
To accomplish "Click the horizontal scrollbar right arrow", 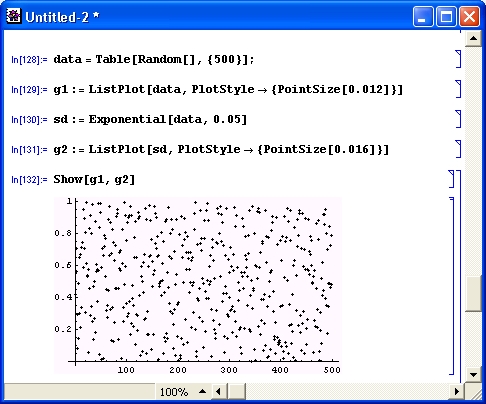I will click(x=457, y=391).
